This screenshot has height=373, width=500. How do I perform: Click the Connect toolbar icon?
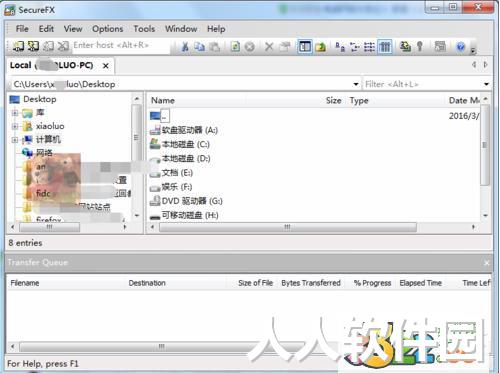[18, 46]
